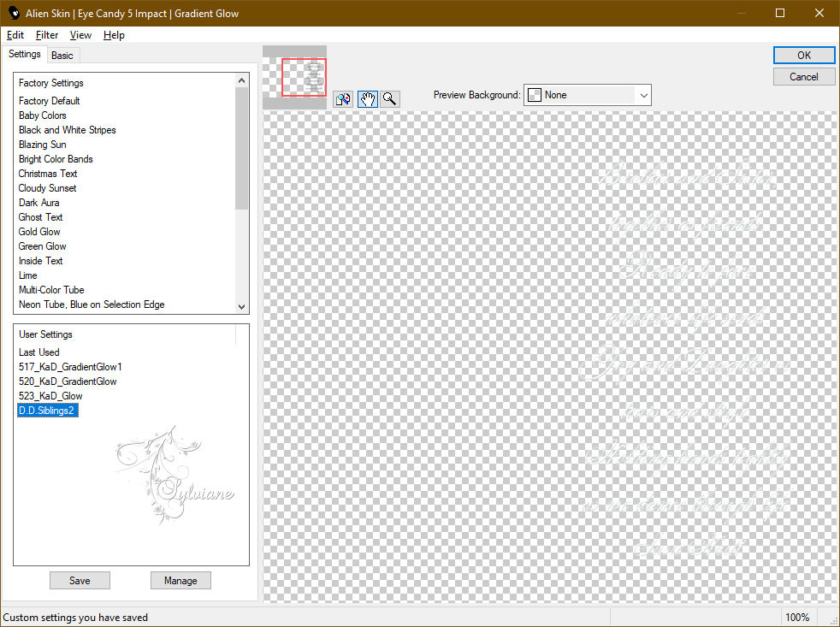This screenshot has width=840, height=627.
Task: Select the Lime preset
Action: pyautogui.click(x=28, y=275)
